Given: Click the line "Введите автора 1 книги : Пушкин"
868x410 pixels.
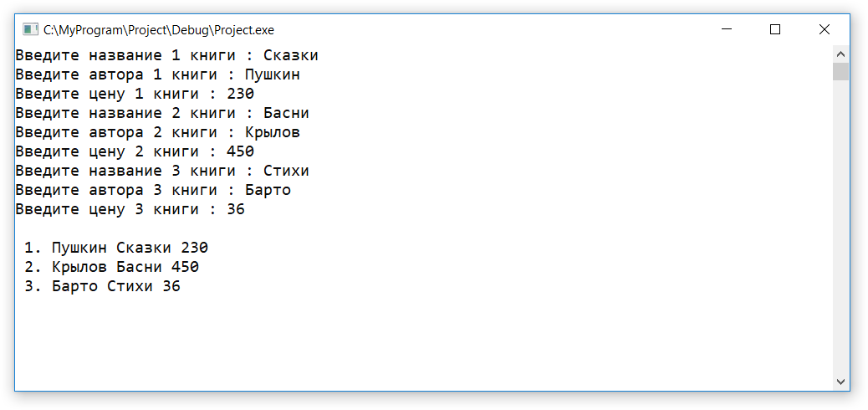Looking at the screenshot, I should [157, 75].
